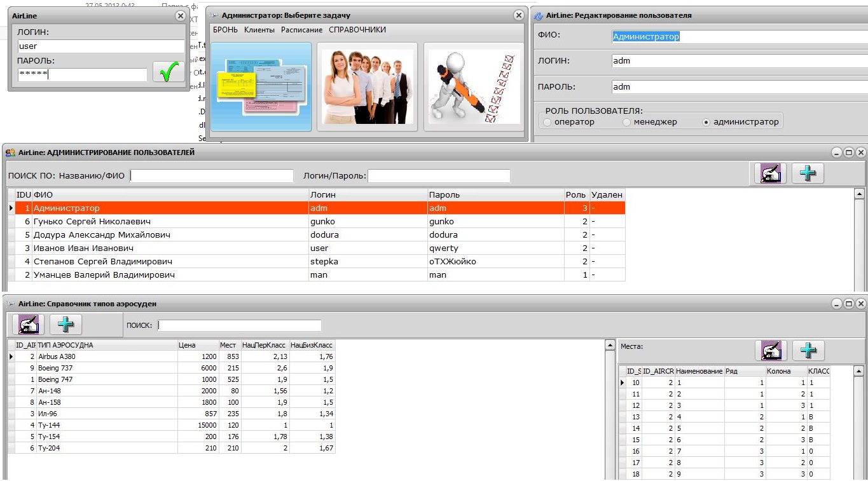The width and height of the screenshot is (868, 481).
Task: Click the ЛОГИН field in login window
Action: pos(100,46)
